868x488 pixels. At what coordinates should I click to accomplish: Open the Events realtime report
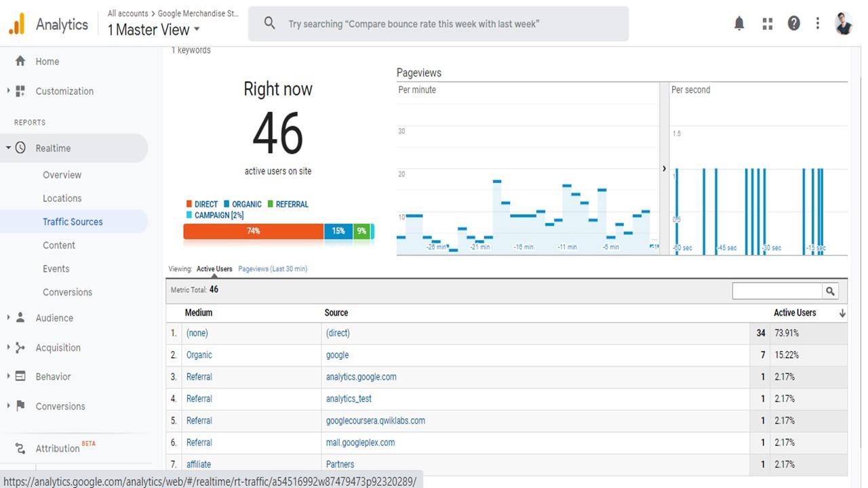[56, 268]
